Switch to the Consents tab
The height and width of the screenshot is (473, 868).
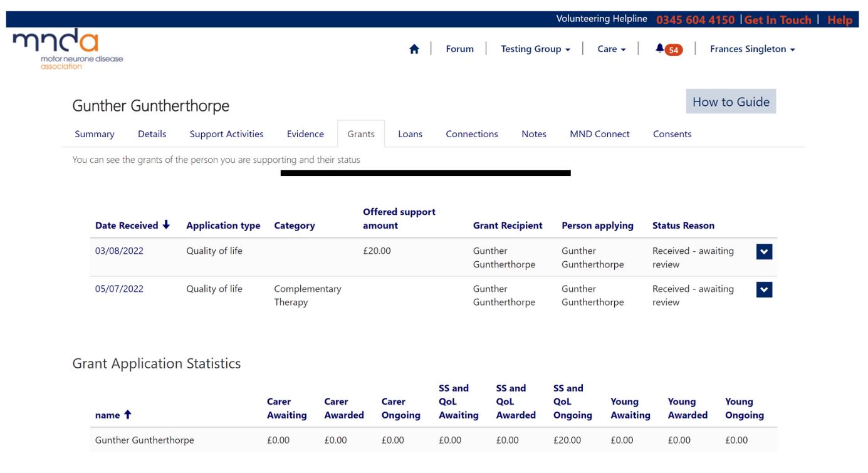pyautogui.click(x=672, y=134)
